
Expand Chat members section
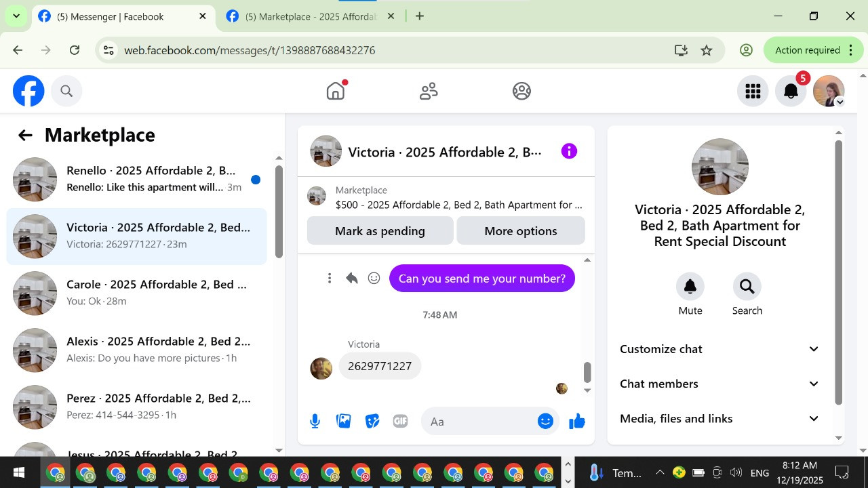point(720,384)
